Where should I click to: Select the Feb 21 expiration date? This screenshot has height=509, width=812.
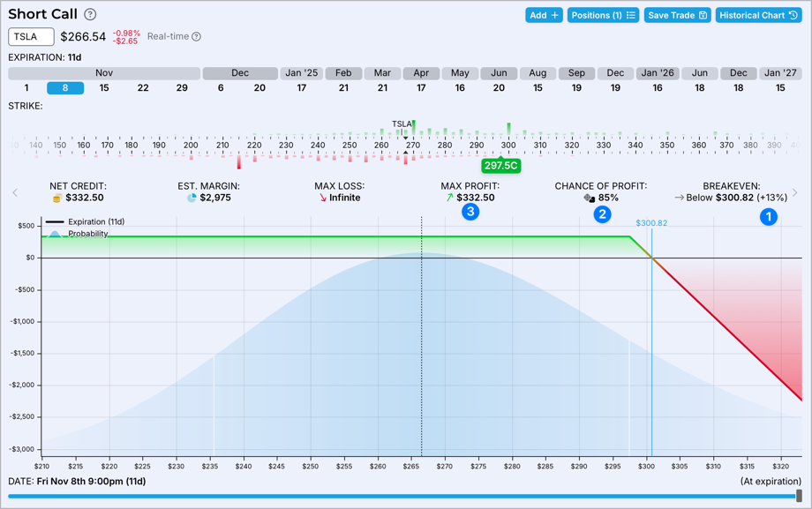point(343,88)
